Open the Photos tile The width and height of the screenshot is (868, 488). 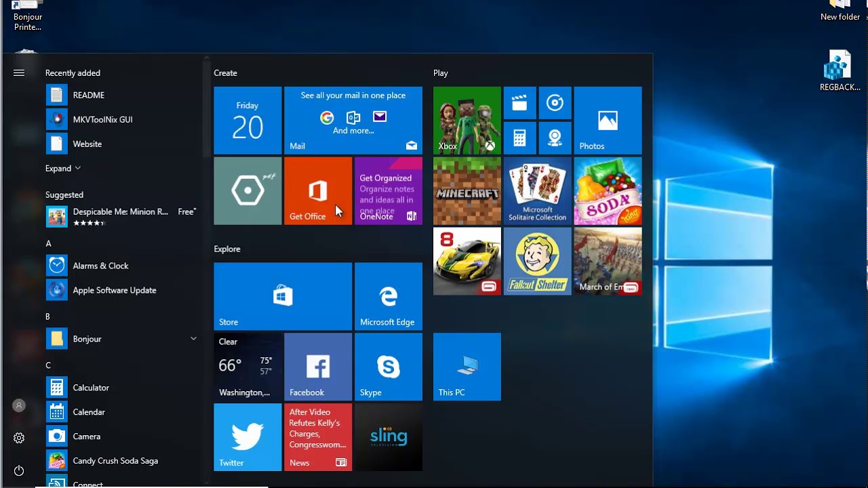tap(608, 121)
